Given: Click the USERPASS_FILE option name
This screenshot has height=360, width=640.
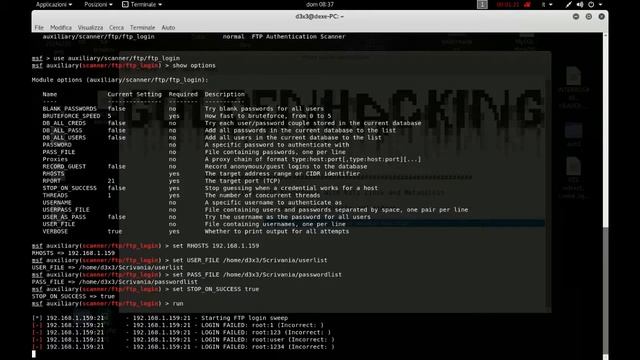Looking at the screenshot, I should pyautogui.click(x=66, y=210).
